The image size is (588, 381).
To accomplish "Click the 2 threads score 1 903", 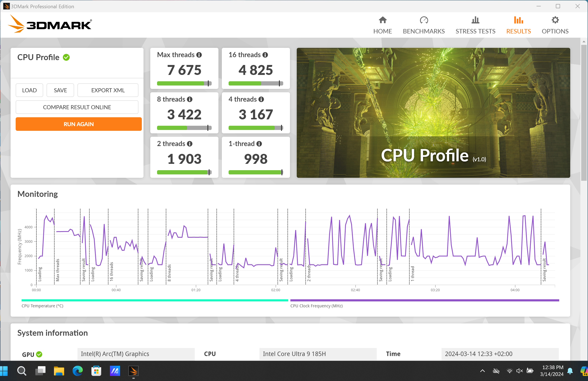I will (184, 159).
